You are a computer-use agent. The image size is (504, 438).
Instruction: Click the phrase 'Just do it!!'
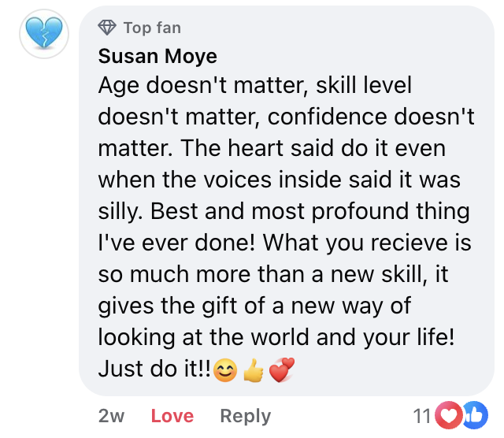pos(154,369)
